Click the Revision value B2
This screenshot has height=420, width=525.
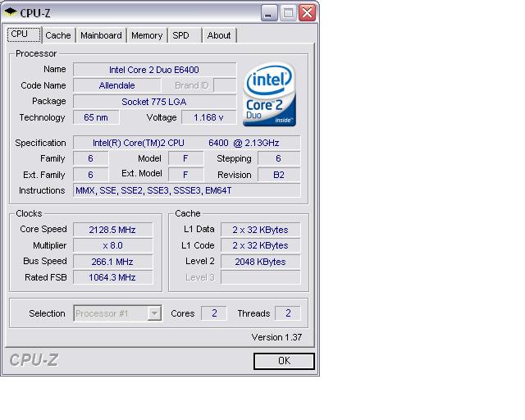pos(279,175)
